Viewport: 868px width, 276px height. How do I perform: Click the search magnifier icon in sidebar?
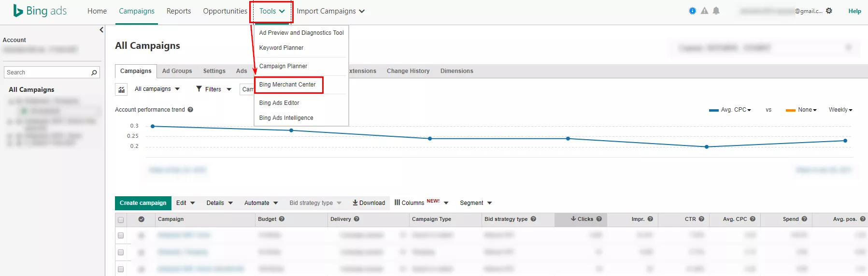point(94,73)
